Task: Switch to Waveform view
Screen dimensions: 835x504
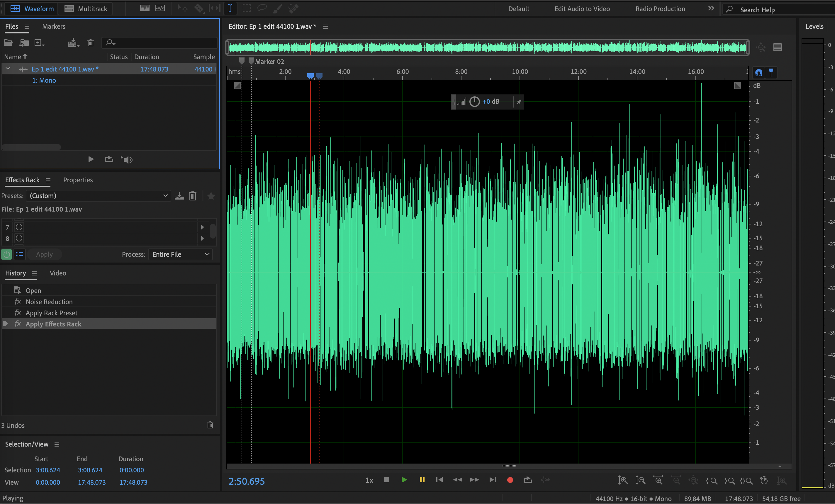Action: (31, 8)
